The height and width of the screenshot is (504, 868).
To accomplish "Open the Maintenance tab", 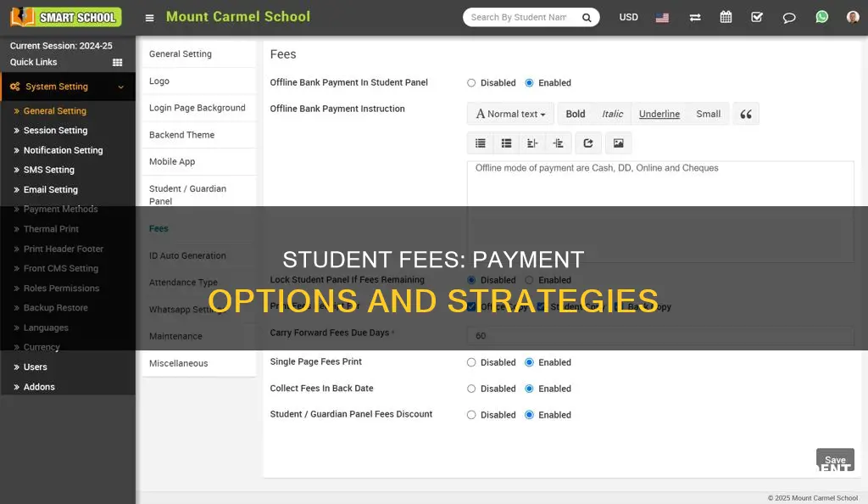I will coord(198,336).
